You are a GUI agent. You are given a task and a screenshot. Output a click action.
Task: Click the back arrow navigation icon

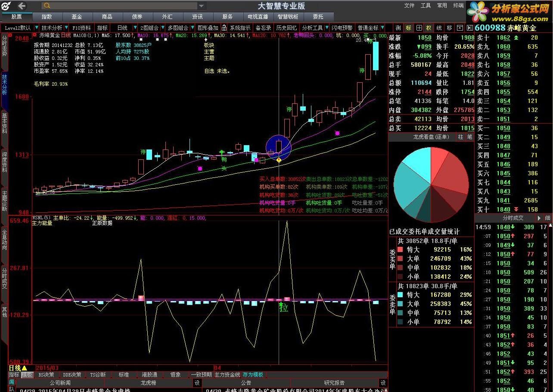pyautogui.click(x=22, y=6)
